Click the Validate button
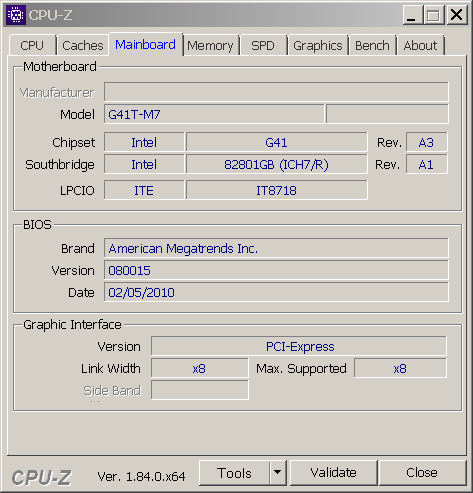Viewport: 473px width, 493px height. [x=333, y=473]
